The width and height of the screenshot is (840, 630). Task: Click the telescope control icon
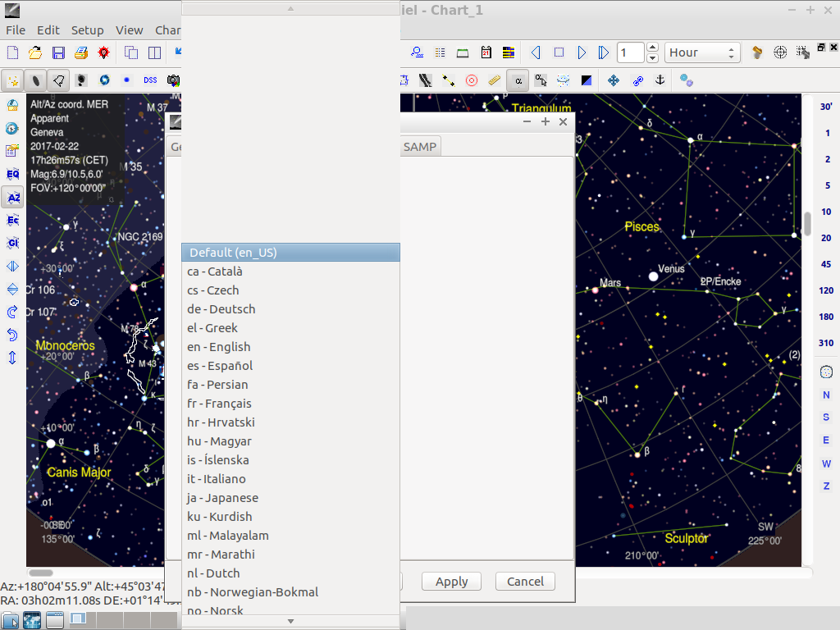(757, 52)
